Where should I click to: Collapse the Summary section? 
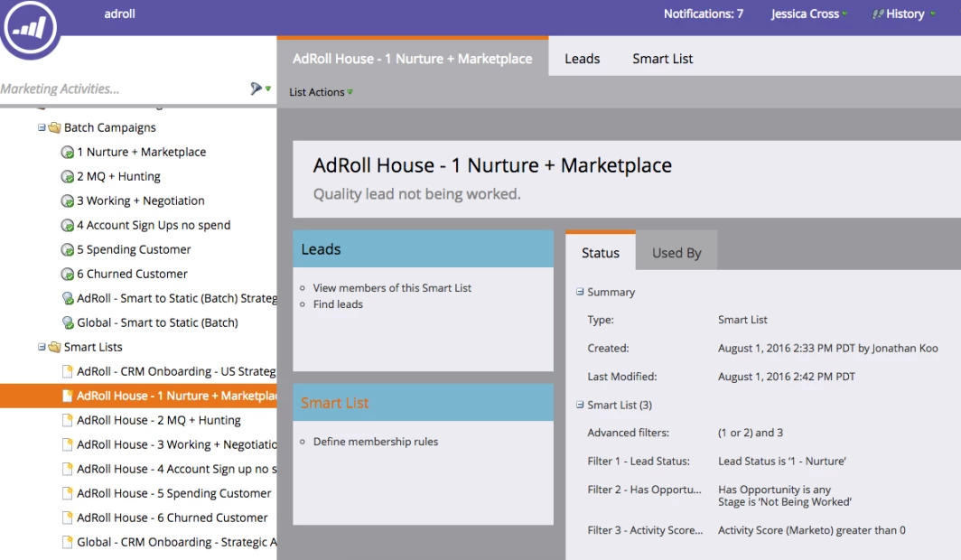pos(579,292)
